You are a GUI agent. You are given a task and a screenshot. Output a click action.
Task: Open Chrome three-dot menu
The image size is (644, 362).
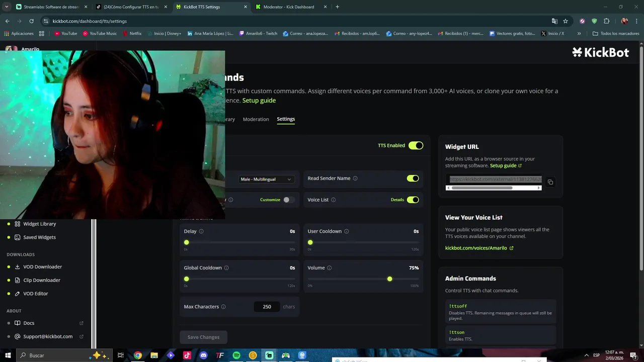pos(636,21)
